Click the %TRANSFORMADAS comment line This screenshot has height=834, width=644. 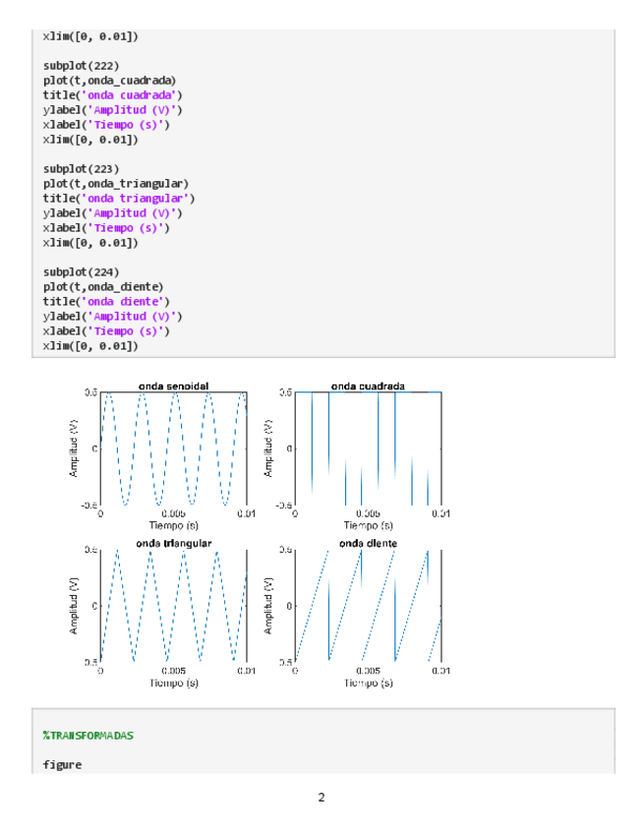click(x=88, y=736)
